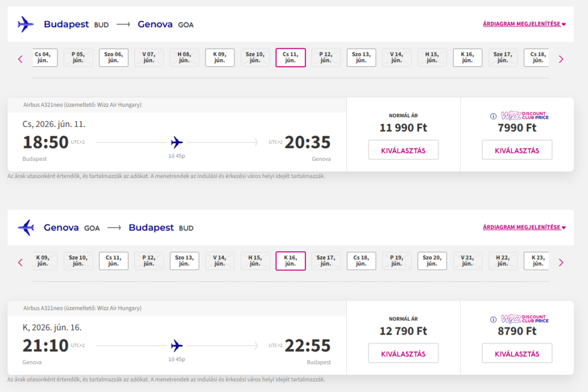Expand the outbound Árdiagram megjelenítése link

524,24
